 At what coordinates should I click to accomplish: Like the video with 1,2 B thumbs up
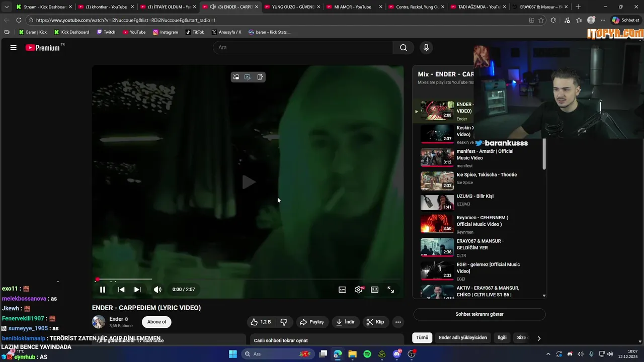click(x=261, y=322)
